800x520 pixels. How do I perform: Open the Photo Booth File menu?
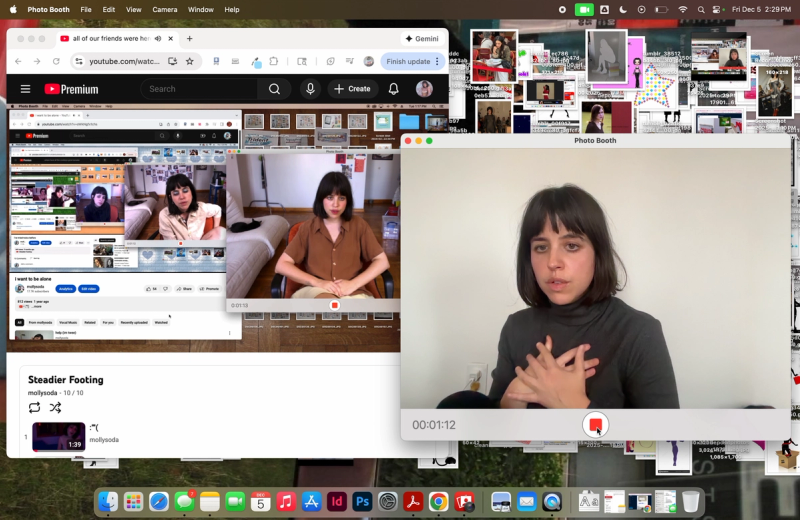coord(86,9)
